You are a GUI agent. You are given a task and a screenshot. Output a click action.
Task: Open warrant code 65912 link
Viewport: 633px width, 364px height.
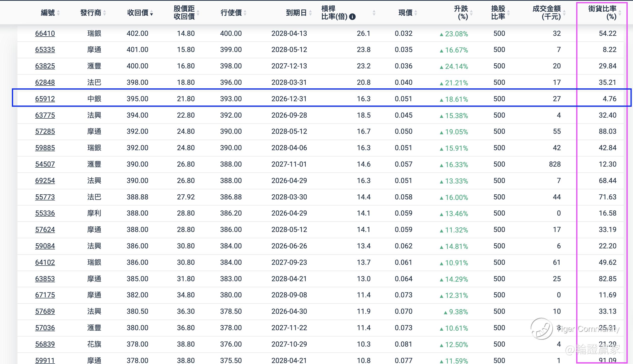[x=45, y=99]
